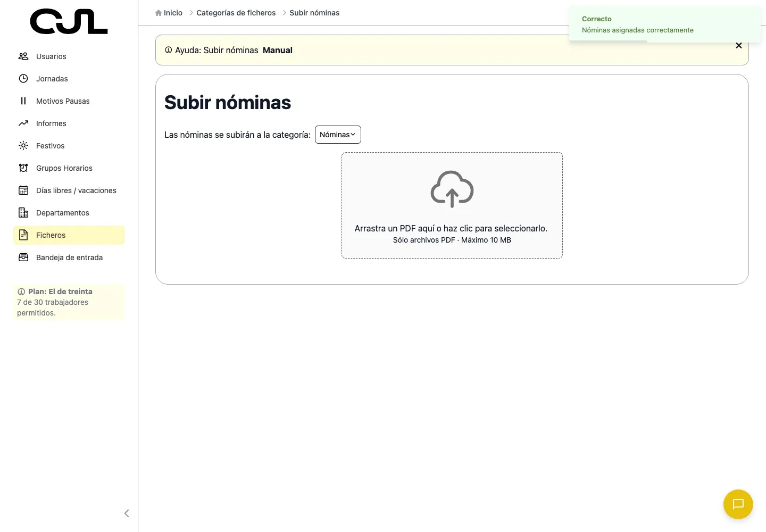Click the CJL logo
Image resolution: width=766 pixels, height=532 pixels.
[69, 22]
